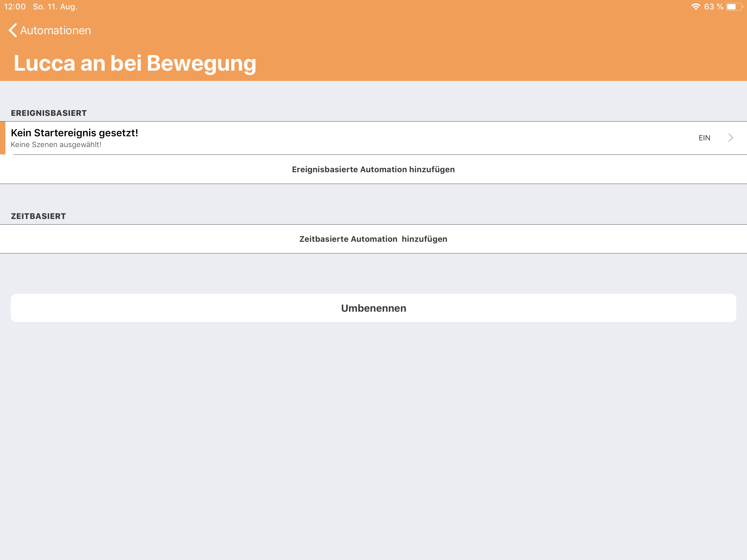Click the 12:00 clock in status bar

coord(15,7)
